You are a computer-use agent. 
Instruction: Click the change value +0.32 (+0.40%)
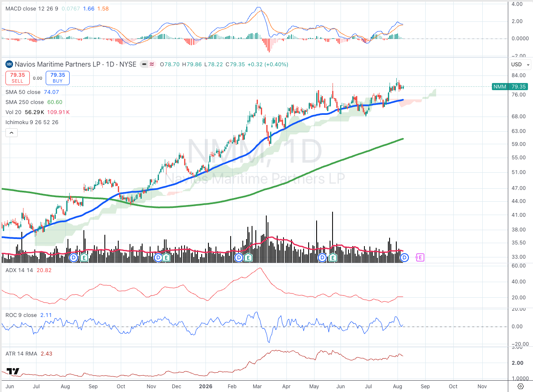tap(268, 64)
